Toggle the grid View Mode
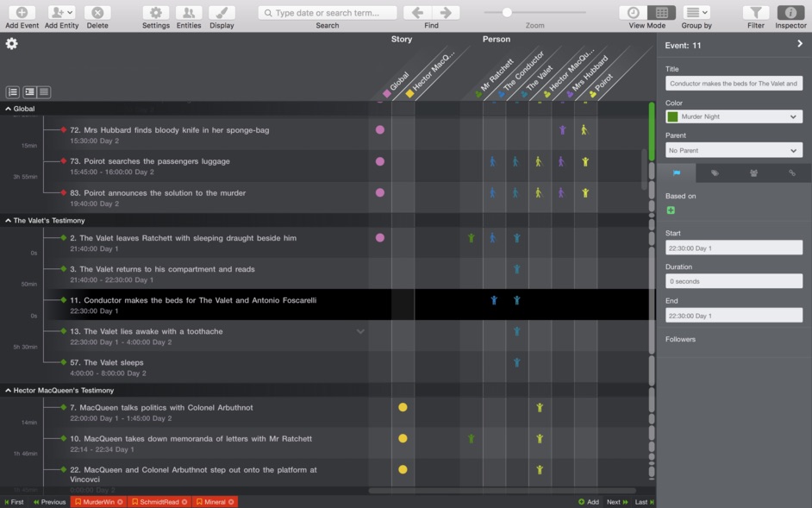Image resolution: width=812 pixels, height=508 pixels. (x=659, y=14)
